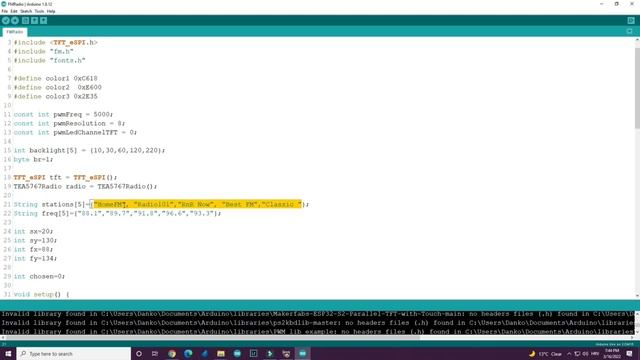Open the Windows Start menu
Screen dimensions: 640x360
pyautogui.click(x=8, y=353)
